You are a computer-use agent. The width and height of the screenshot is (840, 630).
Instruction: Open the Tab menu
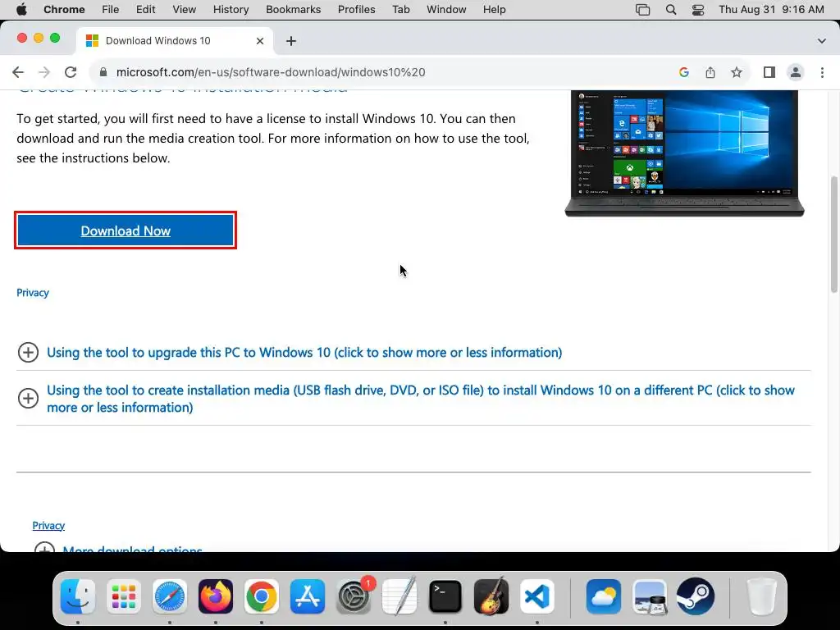[x=400, y=10]
